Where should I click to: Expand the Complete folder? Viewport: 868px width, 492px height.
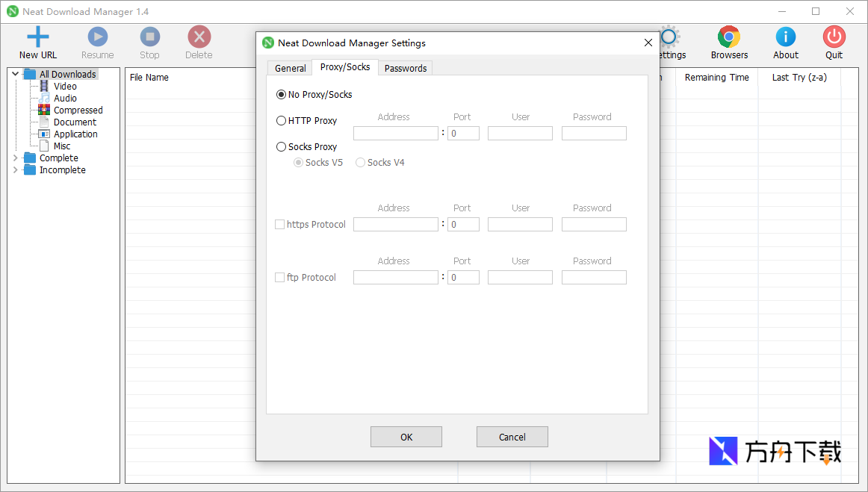pyautogui.click(x=15, y=158)
